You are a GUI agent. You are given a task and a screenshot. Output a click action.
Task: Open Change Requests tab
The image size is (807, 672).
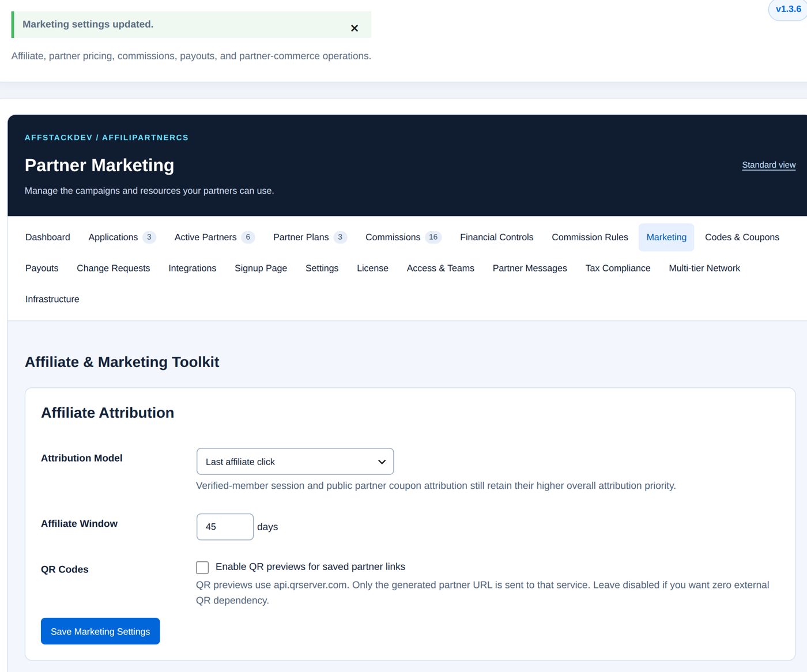click(x=114, y=269)
